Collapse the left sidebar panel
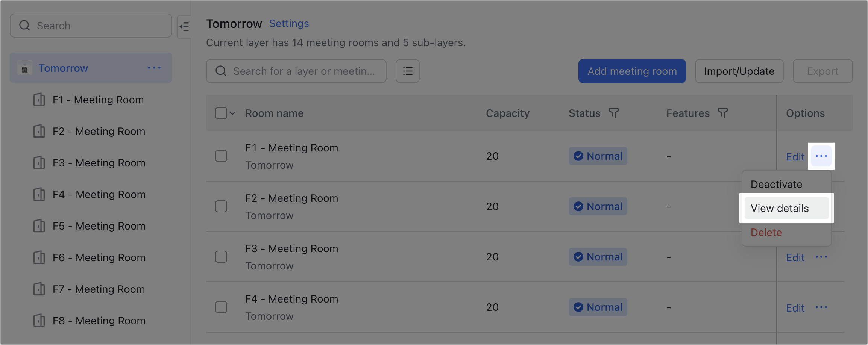The width and height of the screenshot is (868, 345). click(184, 26)
